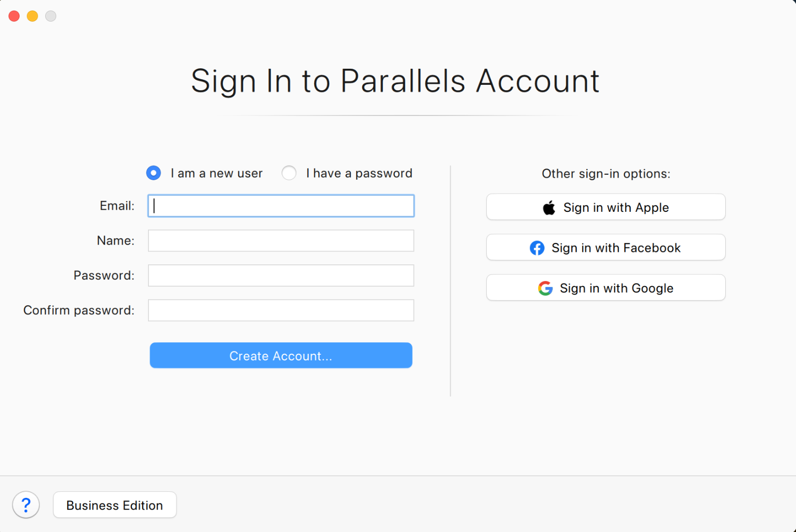Switch to Business Edition

point(114,505)
